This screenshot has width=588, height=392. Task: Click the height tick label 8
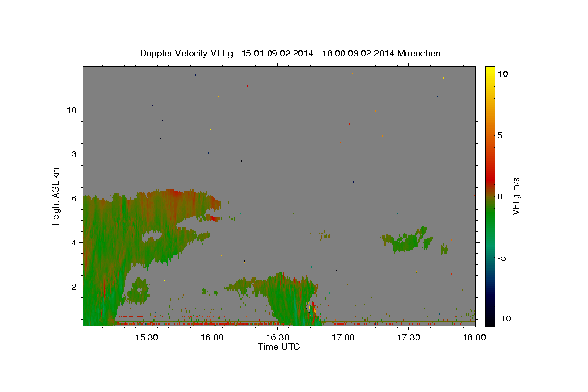coord(74,154)
